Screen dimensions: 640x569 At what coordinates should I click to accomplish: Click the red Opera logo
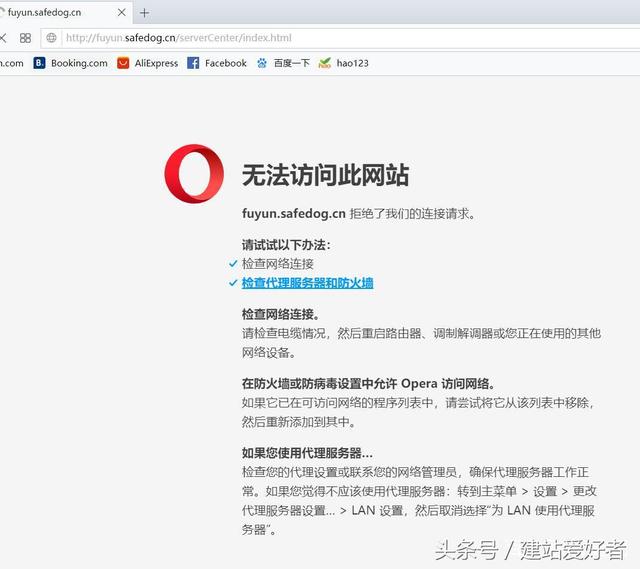coord(194,173)
